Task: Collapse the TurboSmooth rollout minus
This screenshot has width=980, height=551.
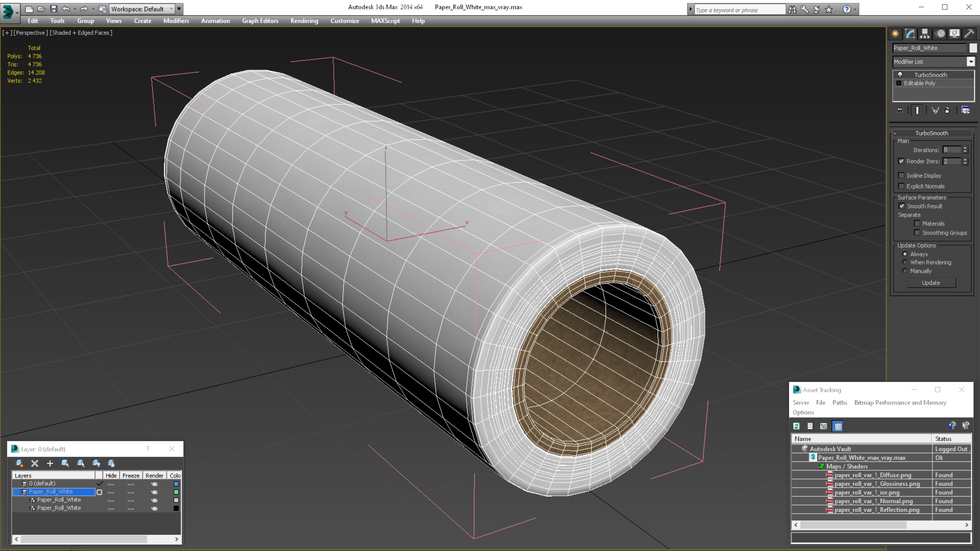Action: [895, 133]
